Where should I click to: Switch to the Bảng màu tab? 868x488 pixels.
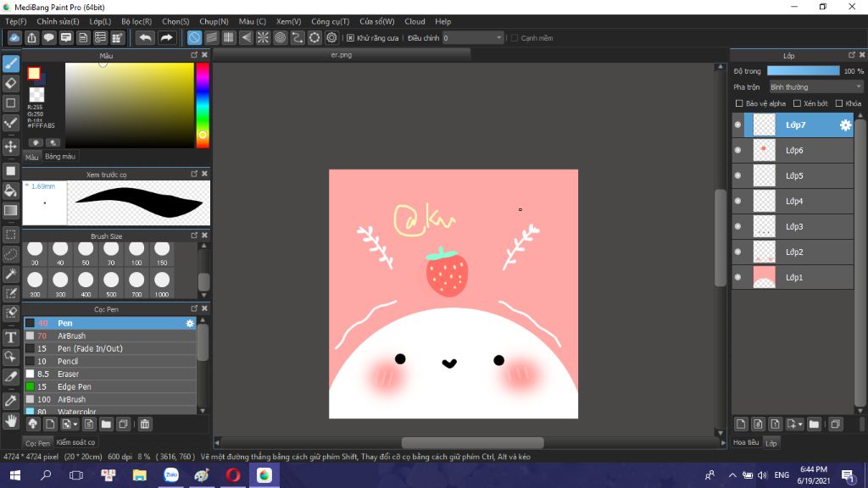pos(60,157)
